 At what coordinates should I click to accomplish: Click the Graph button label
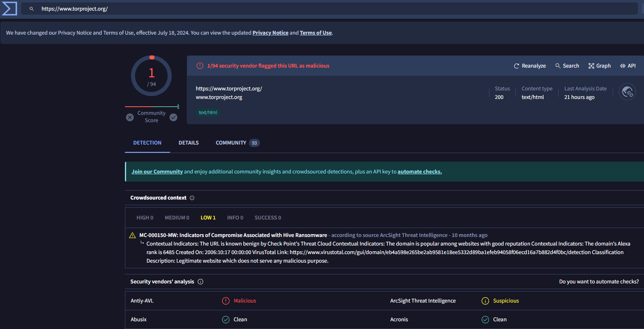coord(603,66)
